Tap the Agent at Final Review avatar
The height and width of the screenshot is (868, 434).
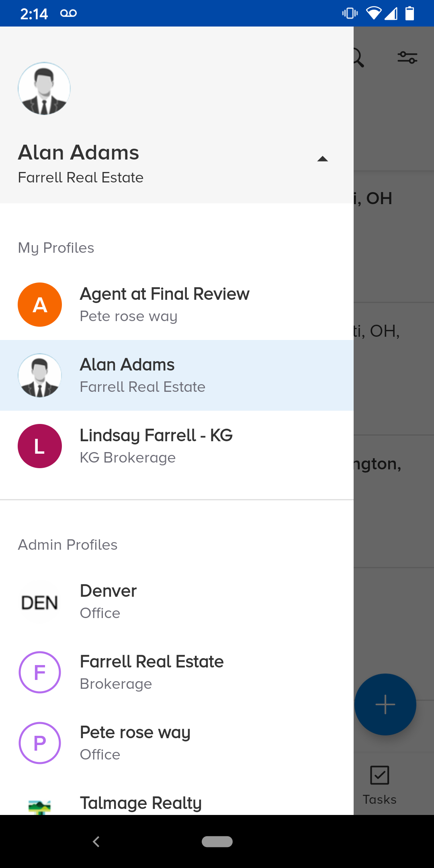39,304
